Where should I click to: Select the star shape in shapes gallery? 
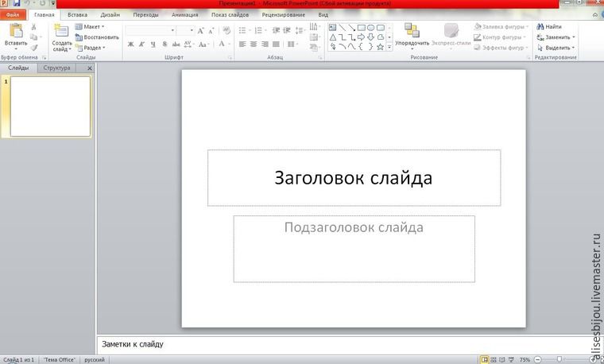point(380,47)
